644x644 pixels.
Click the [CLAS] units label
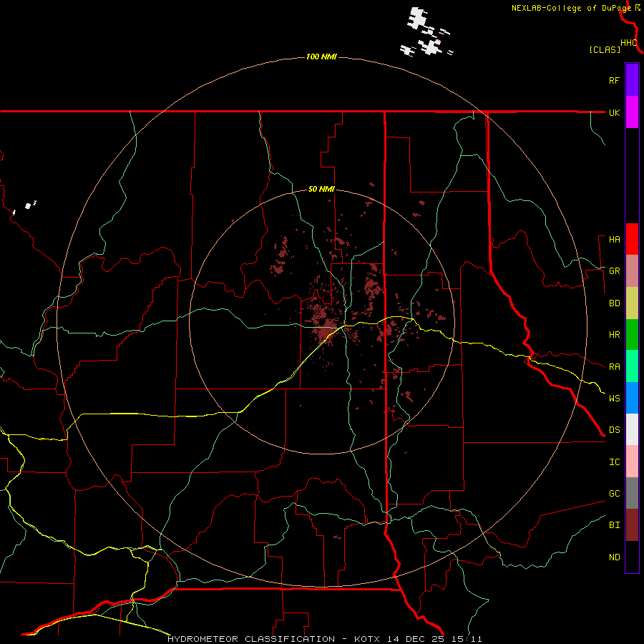pyautogui.click(x=605, y=49)
